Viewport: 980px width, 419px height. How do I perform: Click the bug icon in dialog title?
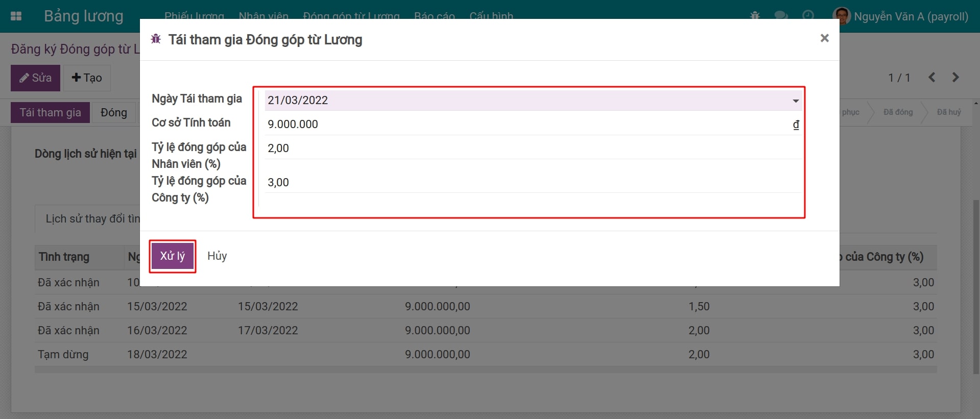156,39
